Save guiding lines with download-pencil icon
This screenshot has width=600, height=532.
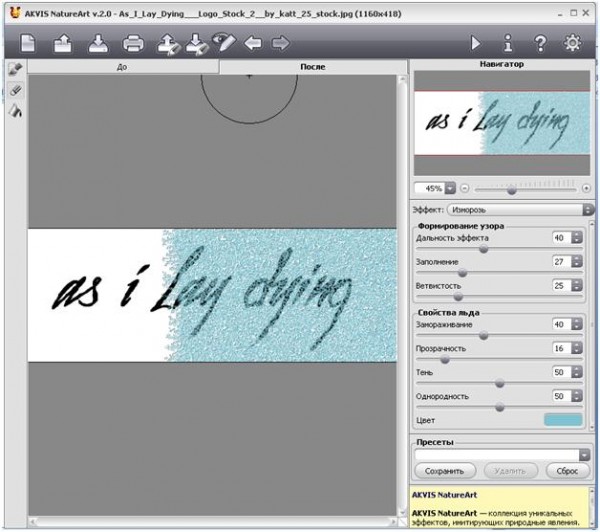point(197,43)
